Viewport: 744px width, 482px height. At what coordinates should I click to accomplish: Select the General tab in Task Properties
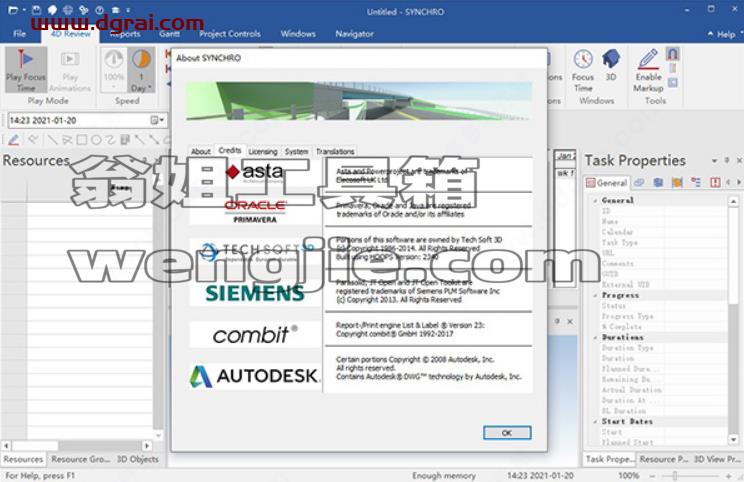(606, 183)
